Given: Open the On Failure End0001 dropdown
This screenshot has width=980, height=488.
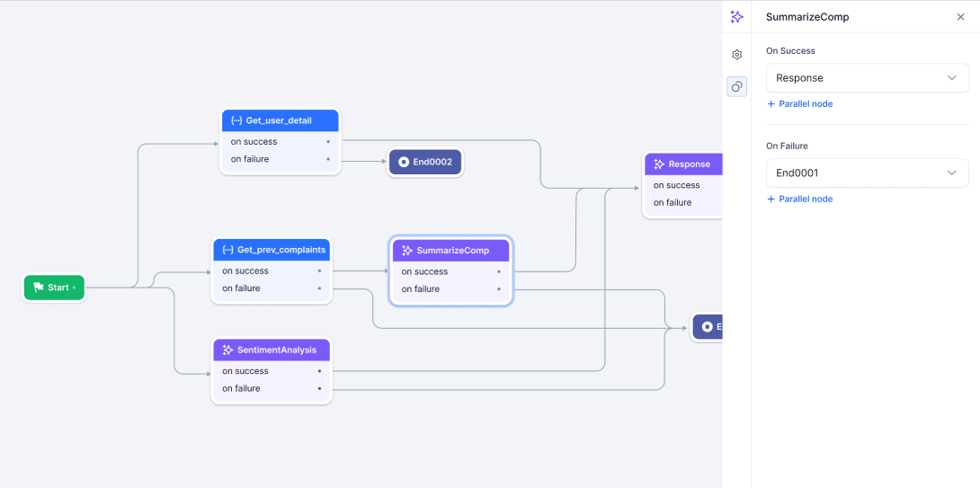Looking at the screenshot, I should (x=867, y=173).
